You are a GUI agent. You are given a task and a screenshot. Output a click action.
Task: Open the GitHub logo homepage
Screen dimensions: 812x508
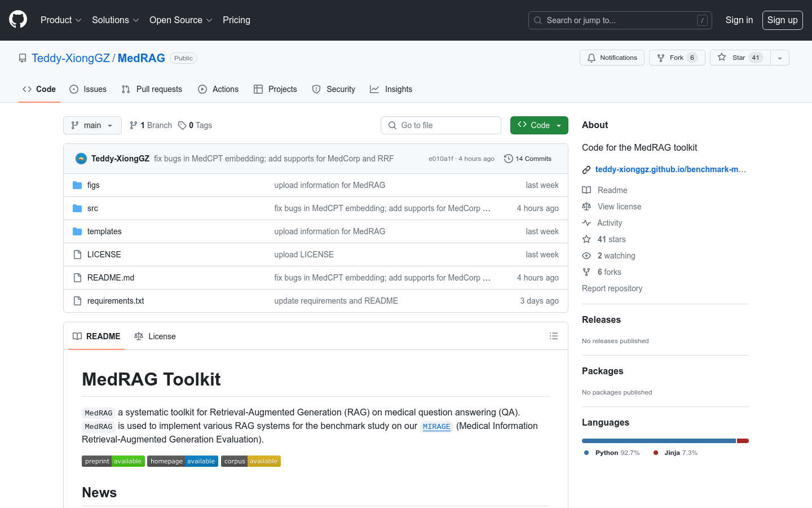[18, 20]
